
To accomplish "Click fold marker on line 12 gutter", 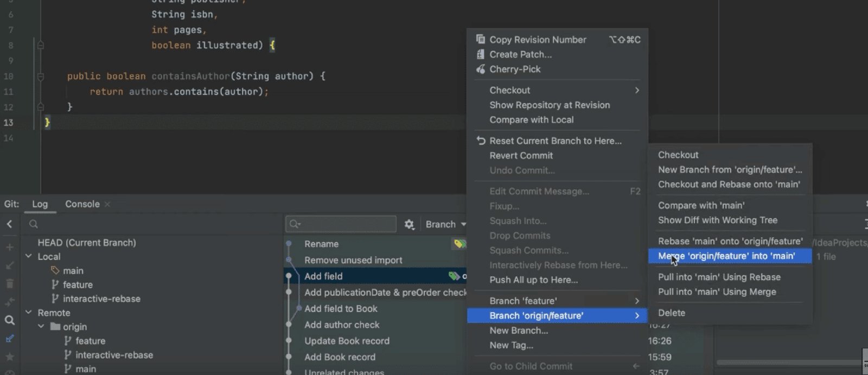I will click(x=40, y=107).
